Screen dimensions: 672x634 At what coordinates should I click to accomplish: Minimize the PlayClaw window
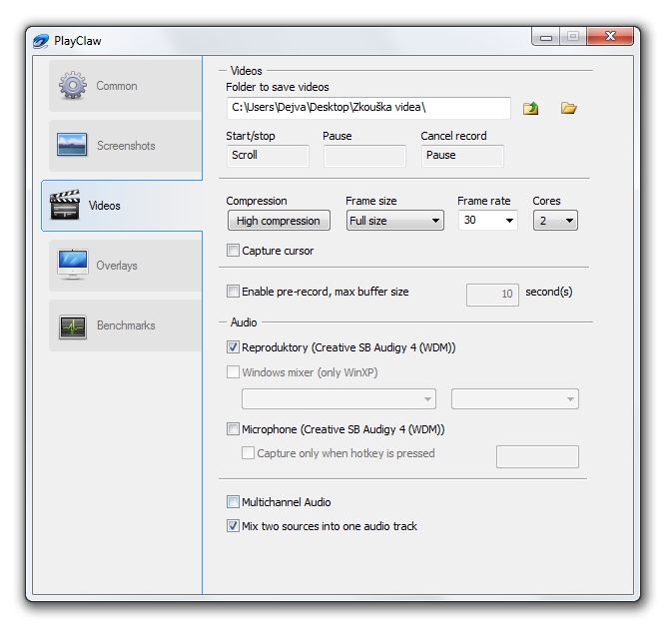coord(545,37)
